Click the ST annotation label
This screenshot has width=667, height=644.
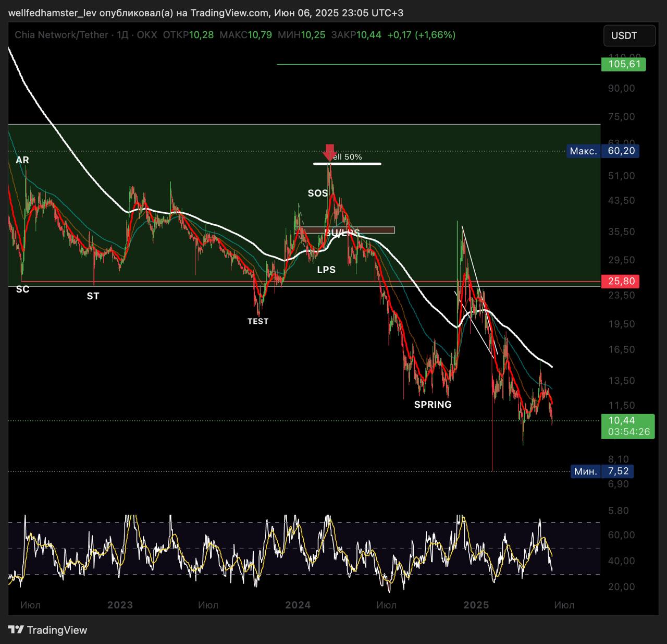pyautogui.click(x=93, y=296)
